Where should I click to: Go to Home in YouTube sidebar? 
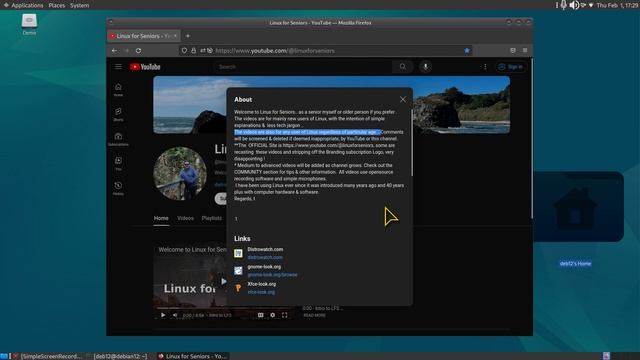coord(118,89)
